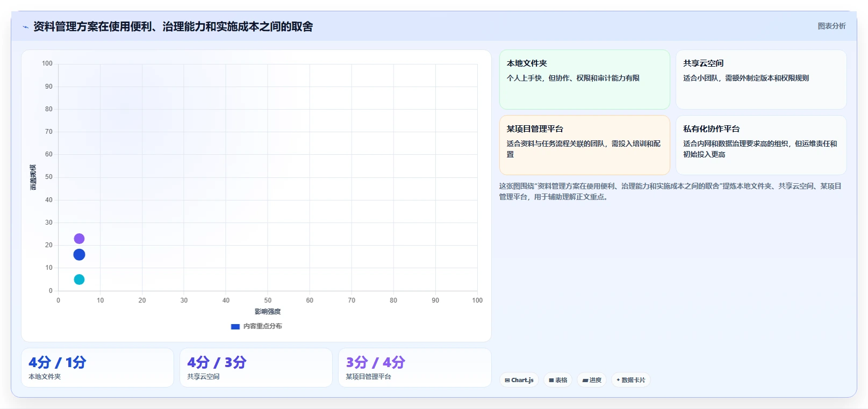Click the 4分 / 3分 score value
The image size is (868, 409).
(217, 362)
